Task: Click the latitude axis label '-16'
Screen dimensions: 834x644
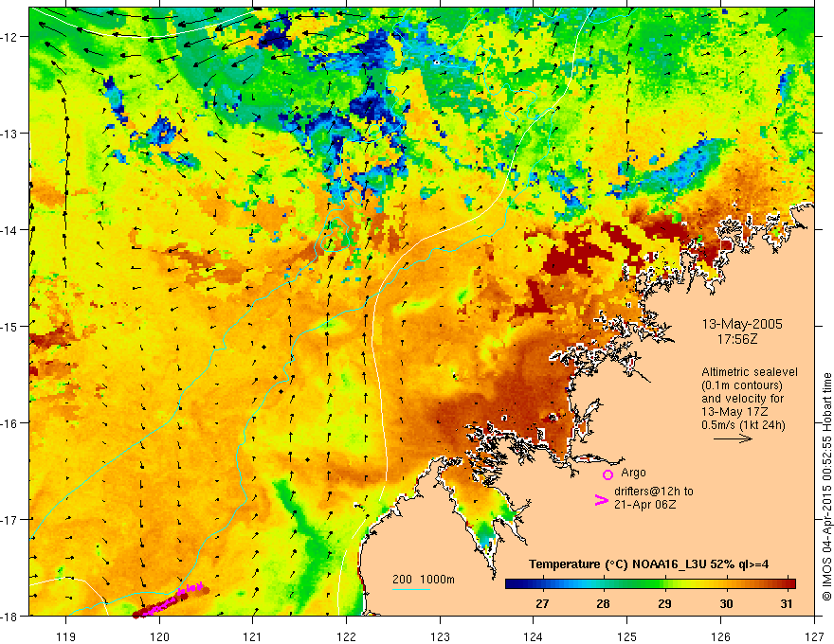Action: pos(10,423)
